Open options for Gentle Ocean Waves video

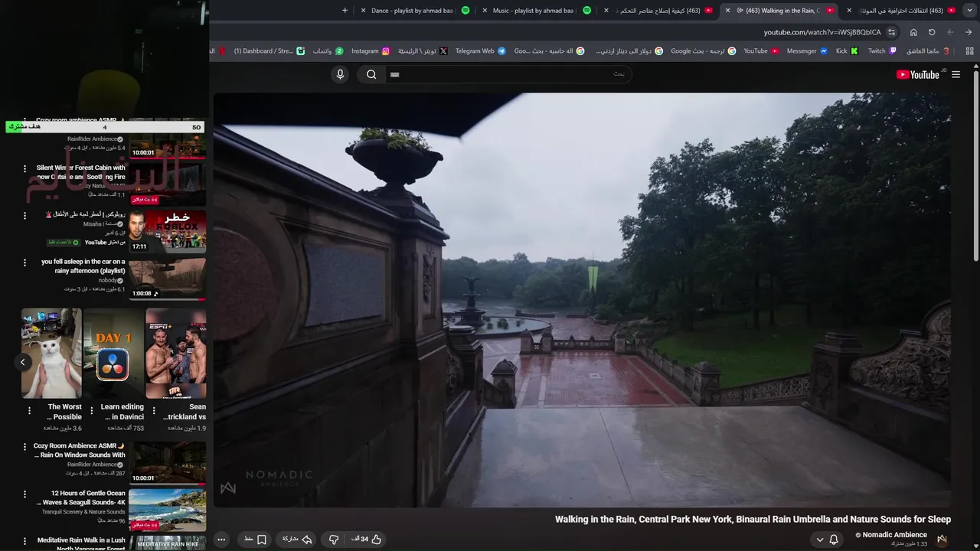(24, 495)
